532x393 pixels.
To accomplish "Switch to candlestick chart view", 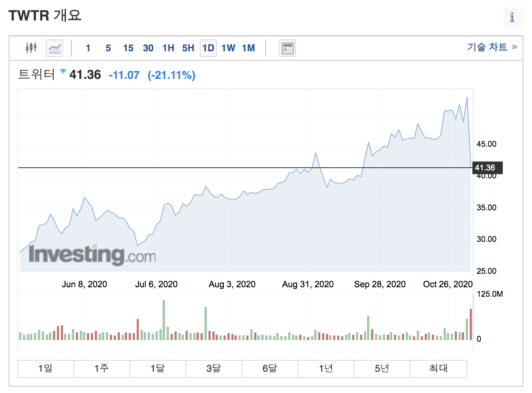I will click(x=31, y=48).
